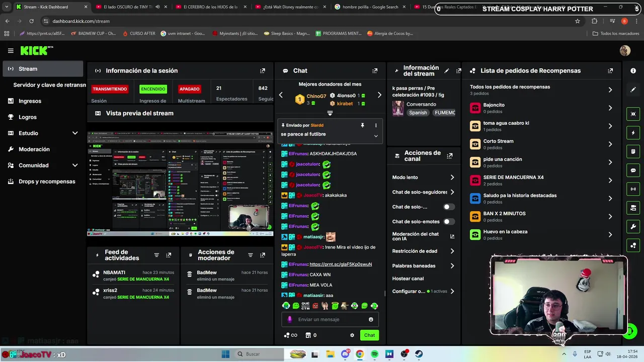Image resolution: width=644 pixels, height=362 pixels.
Task: Click the Kick logo
Action: click(x=36, y=51)
